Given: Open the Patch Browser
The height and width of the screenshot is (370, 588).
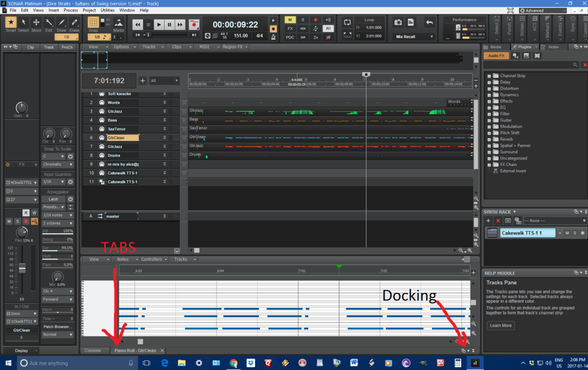Looking at the screenshot, I should (x=57, y=327).
